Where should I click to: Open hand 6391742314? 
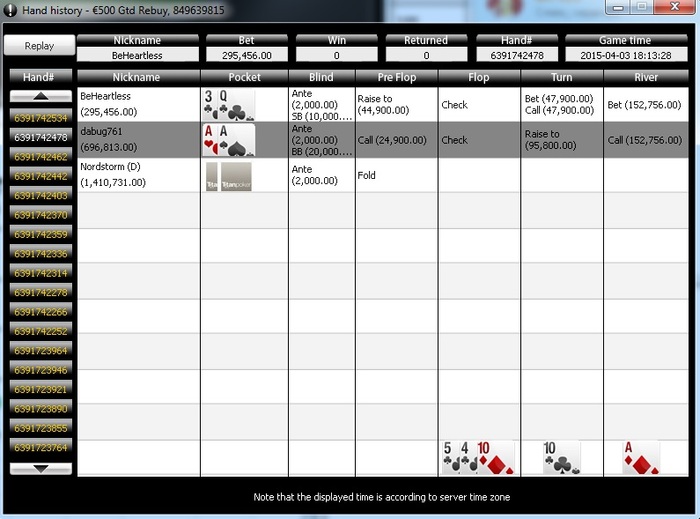(x=41, y=273)
